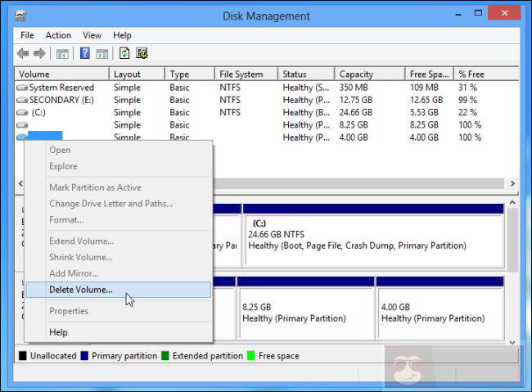The width and height of the screenshot is (532, 392).
Task: Select Help in the context menu
Action: pyautogui.click(x=58, y=332)
